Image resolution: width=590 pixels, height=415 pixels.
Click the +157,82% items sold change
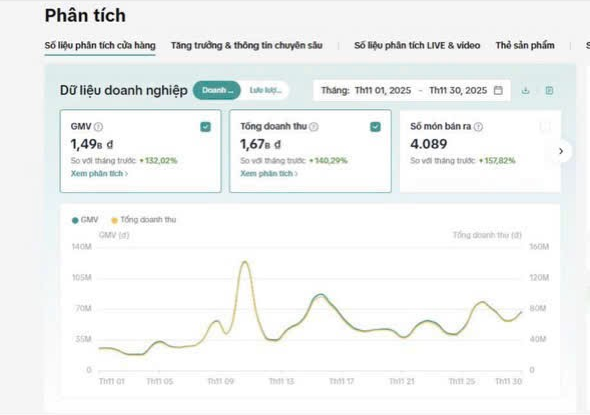(497, 161)
